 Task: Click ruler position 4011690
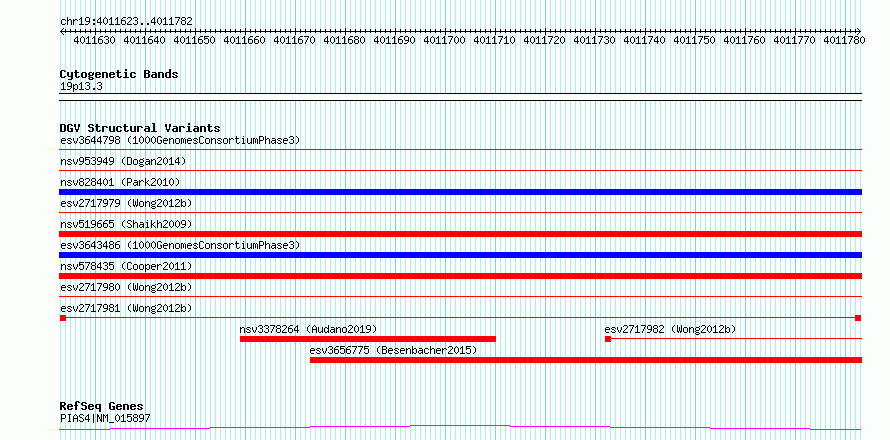[x=394, y=40]
